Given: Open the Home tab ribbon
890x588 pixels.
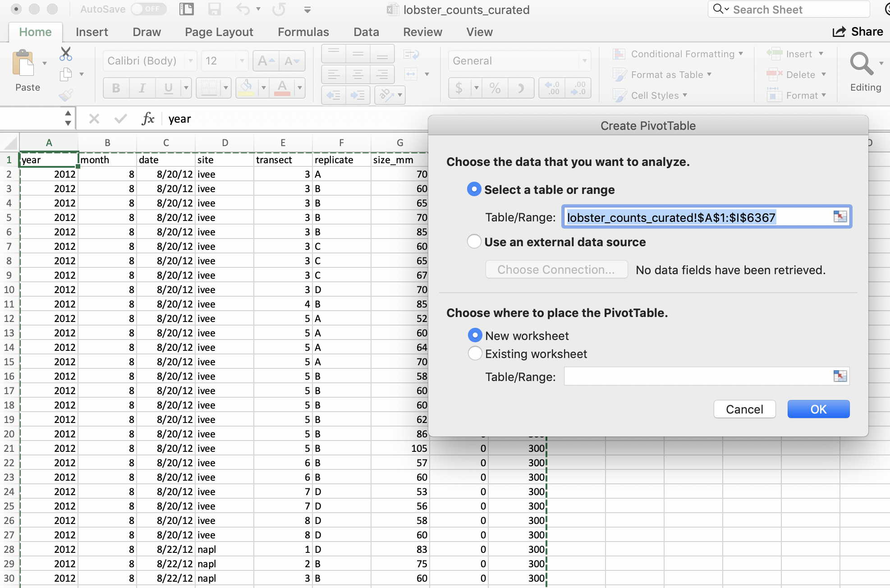Looking at the screenshot, I should coord(36,31).
